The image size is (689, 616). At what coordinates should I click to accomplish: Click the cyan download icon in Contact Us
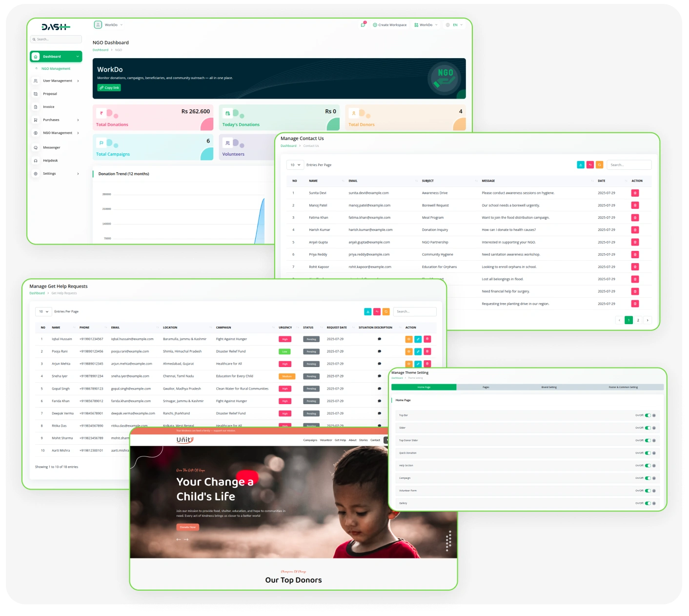(581, 165)
